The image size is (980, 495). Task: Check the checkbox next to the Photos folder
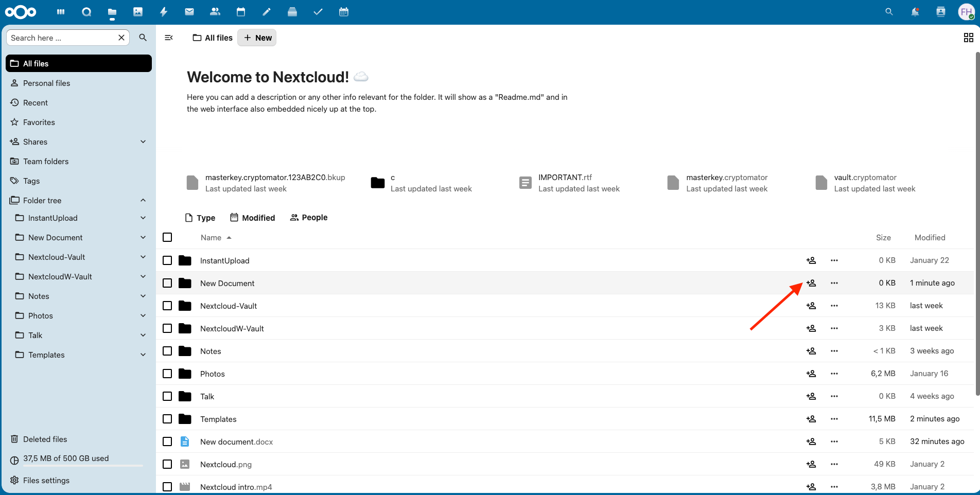tap(167, 374)
